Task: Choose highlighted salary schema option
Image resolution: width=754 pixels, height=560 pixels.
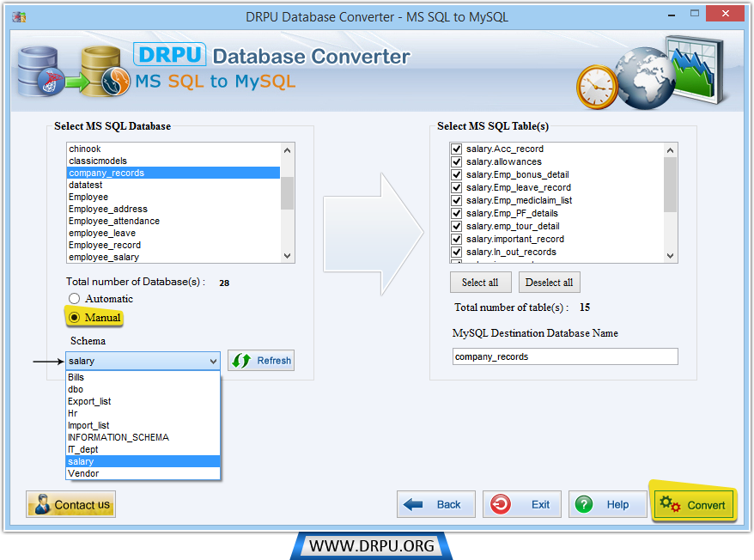Action: (x=143, y=461)
